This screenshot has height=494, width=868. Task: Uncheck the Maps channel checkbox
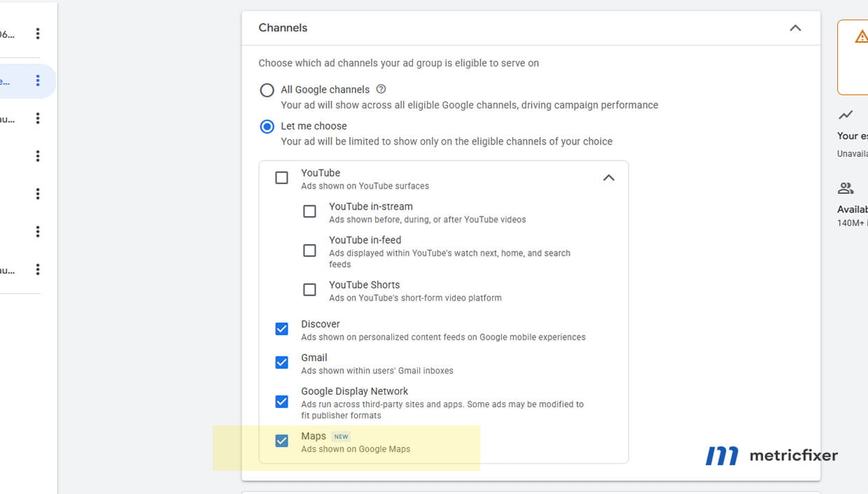point(281,441)
